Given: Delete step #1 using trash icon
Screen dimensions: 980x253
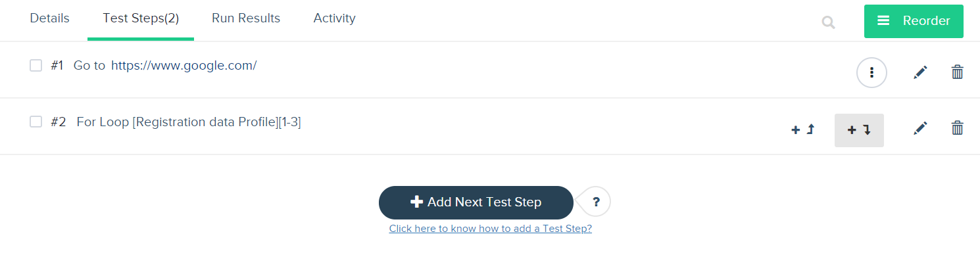Looking at the screenshot, I should pos(958,72).
